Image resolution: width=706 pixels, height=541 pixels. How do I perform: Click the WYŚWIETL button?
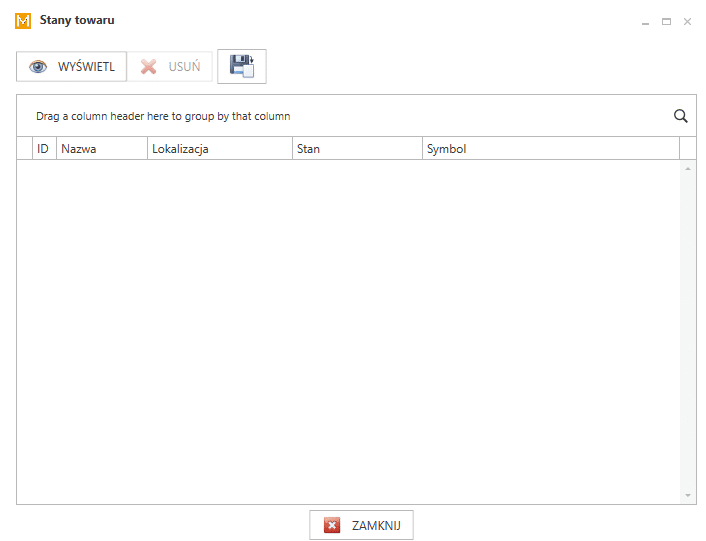click(x=71, y=67)
